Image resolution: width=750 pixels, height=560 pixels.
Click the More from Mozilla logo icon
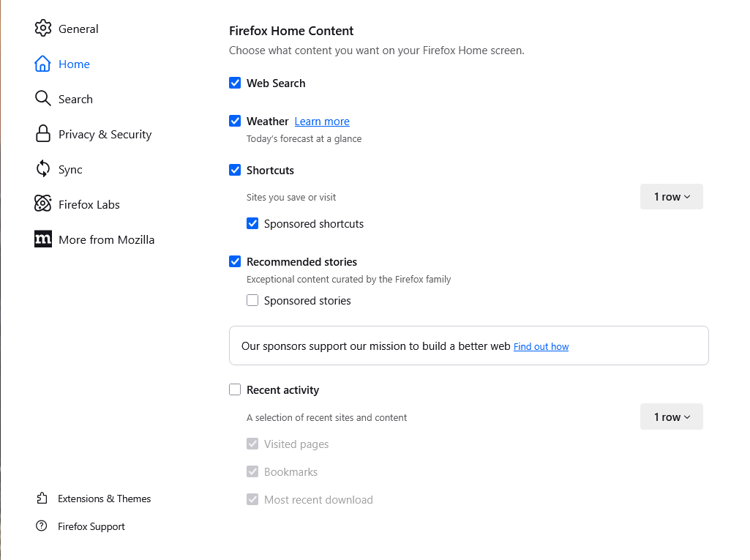43,239
